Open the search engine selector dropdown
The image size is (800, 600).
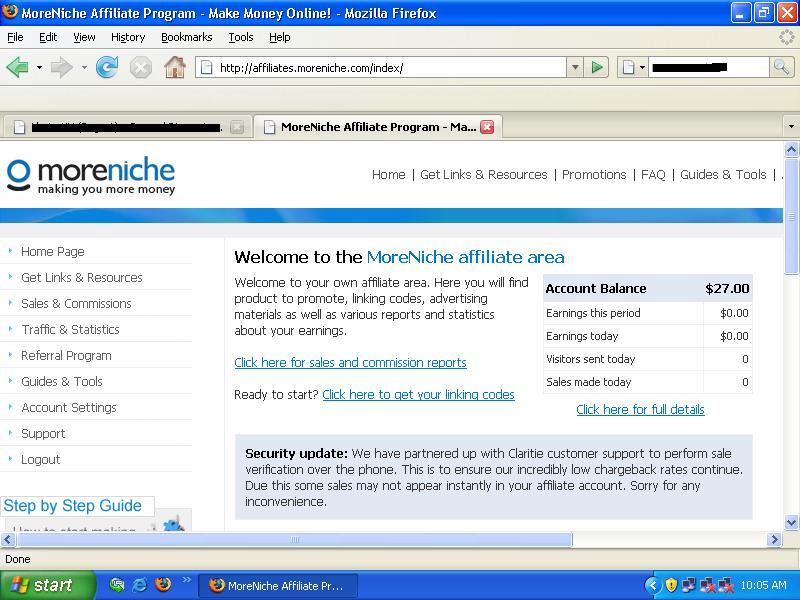[x=634, y=67]
